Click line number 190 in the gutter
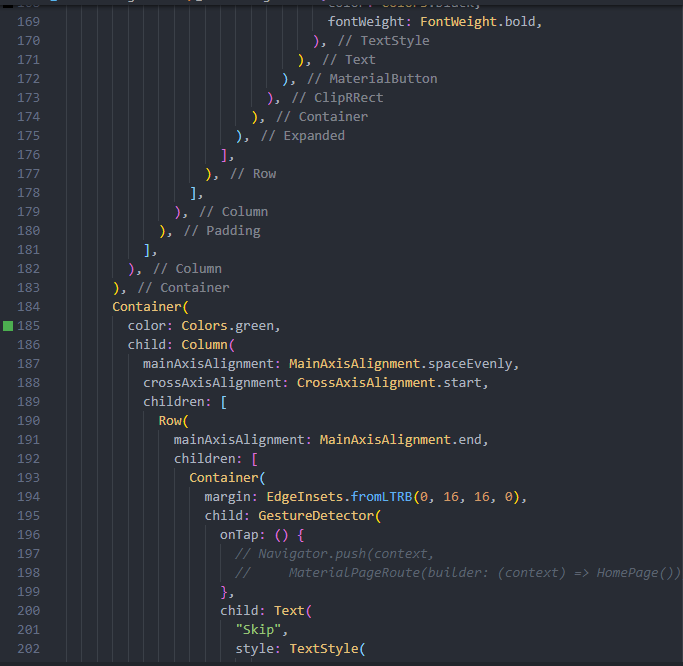Screen dimensions: 683x666 pyautogui.click(x=29, y=421)
